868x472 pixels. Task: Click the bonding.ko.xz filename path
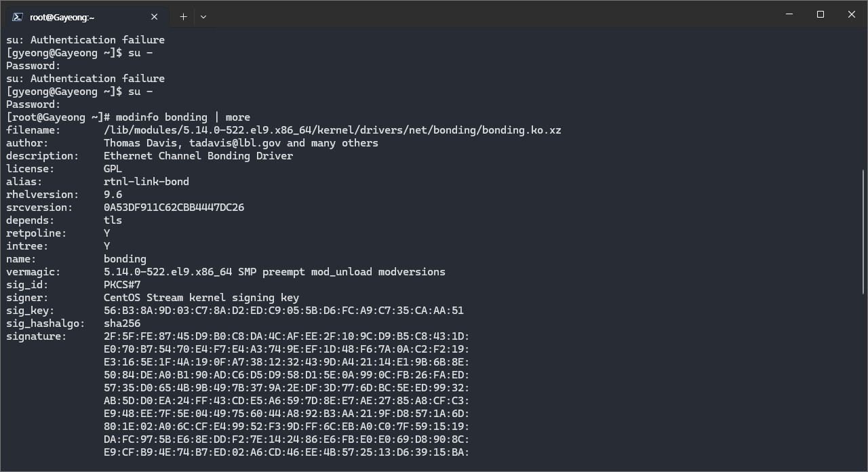pyautogui.click(x=332, y=130)
